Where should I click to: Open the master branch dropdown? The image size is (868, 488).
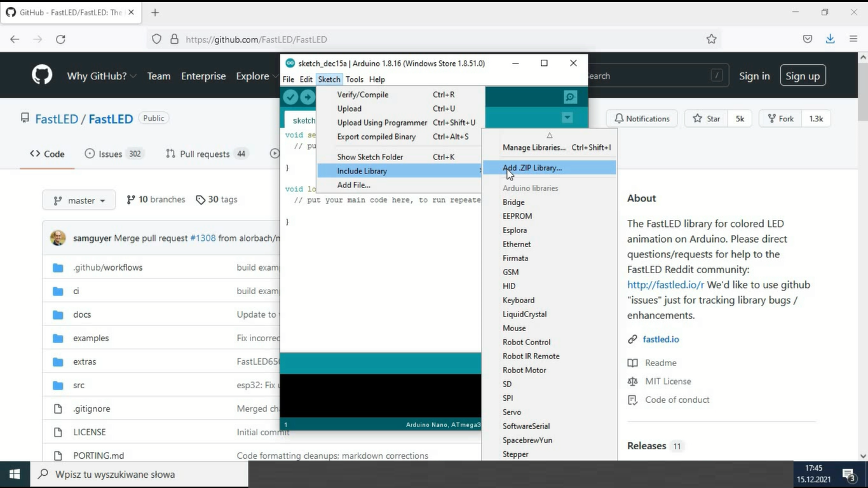coord(79,200)
